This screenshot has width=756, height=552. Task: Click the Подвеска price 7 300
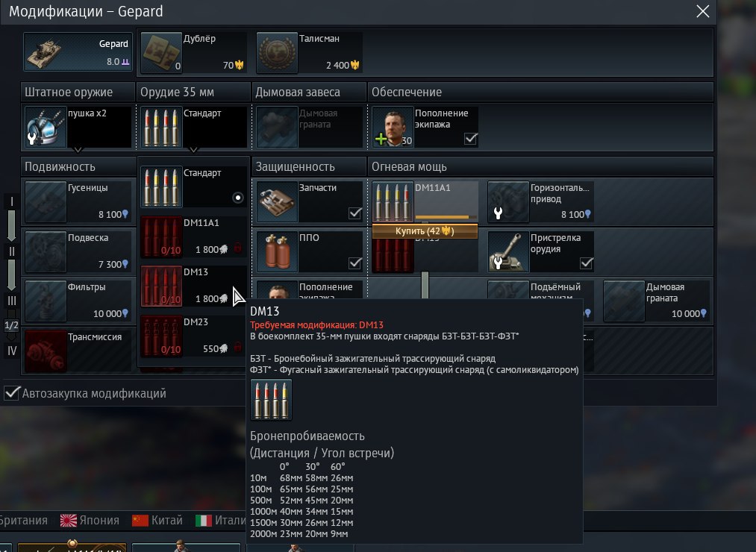(x=113, y=264)
